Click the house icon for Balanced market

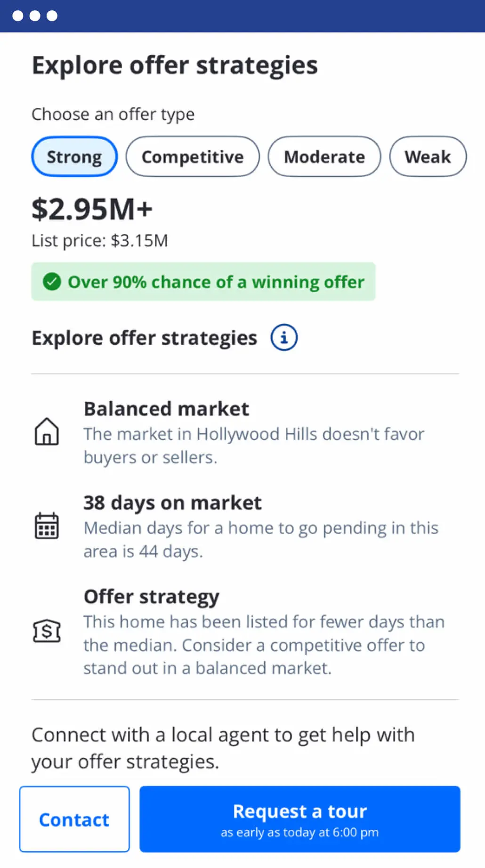click(47, 431)
